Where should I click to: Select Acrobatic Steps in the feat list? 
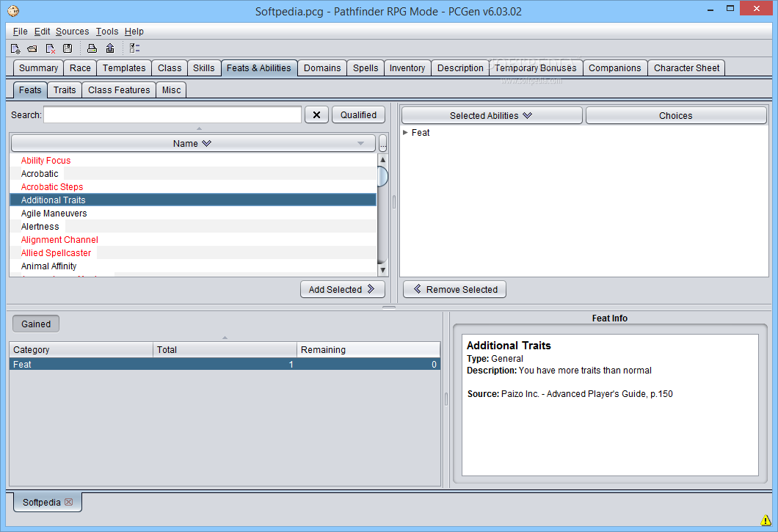click(192, 186)
